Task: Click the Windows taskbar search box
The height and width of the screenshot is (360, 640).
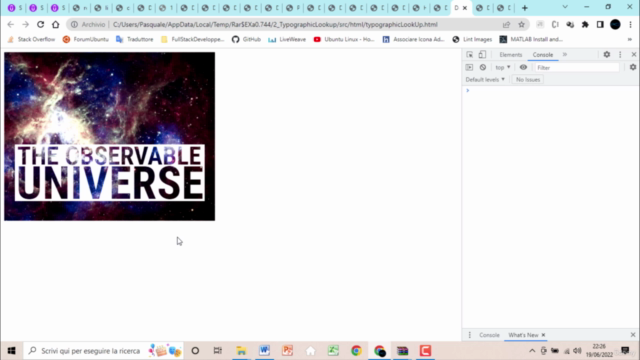Action: (x=104, y=351)
